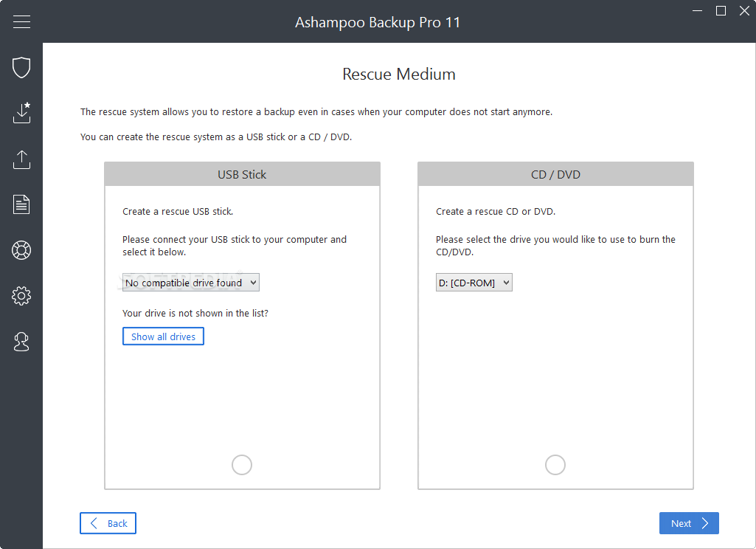The image size is (756, 549).
Task: Open settings gear icon in sidebar
Action: coord(21,296)
